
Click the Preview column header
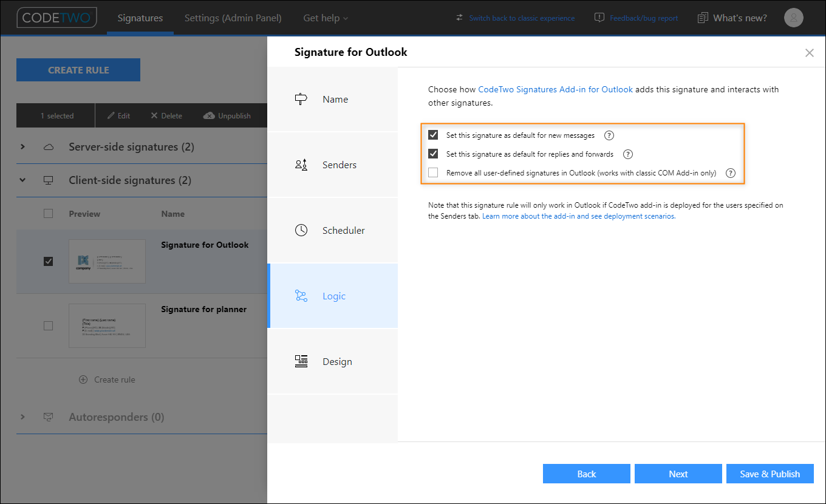pos(84,214)
